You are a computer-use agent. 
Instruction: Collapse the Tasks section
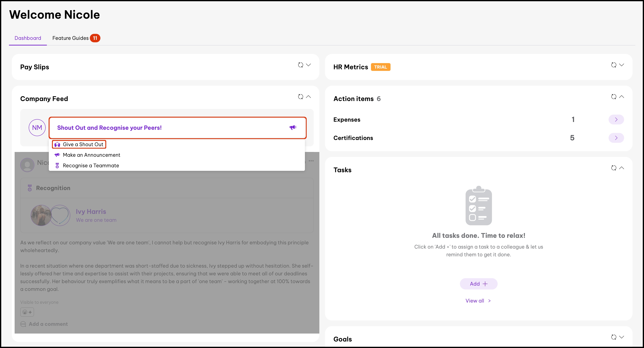(621, 168)
